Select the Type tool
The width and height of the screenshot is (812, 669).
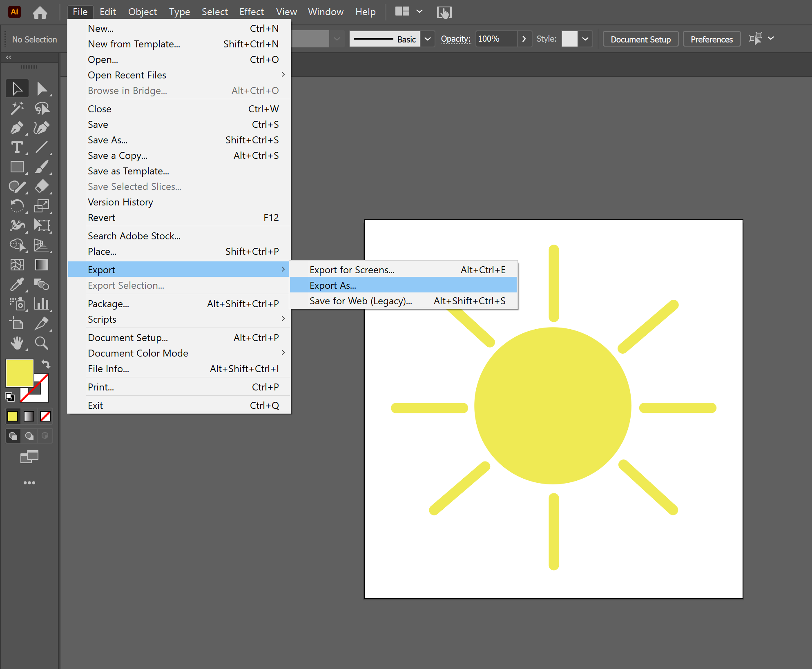[x=17, y=147]
